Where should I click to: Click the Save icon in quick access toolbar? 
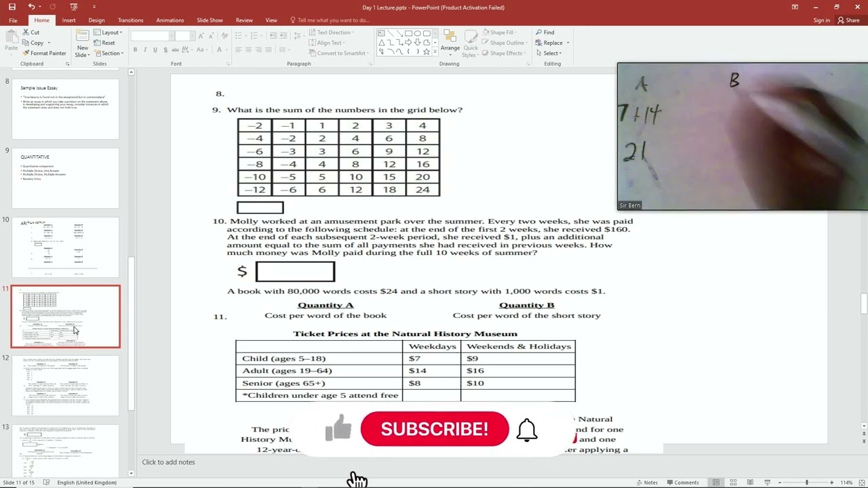[12, 7]
